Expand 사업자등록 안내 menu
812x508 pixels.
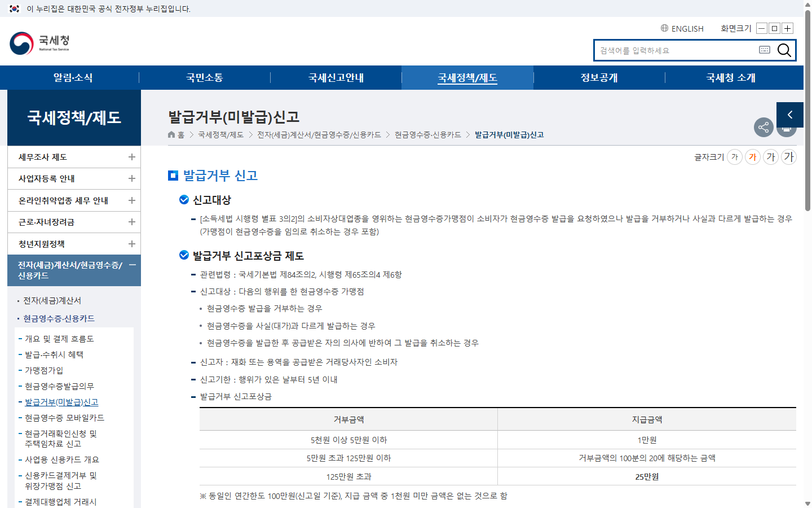click(x=74, y=178)
